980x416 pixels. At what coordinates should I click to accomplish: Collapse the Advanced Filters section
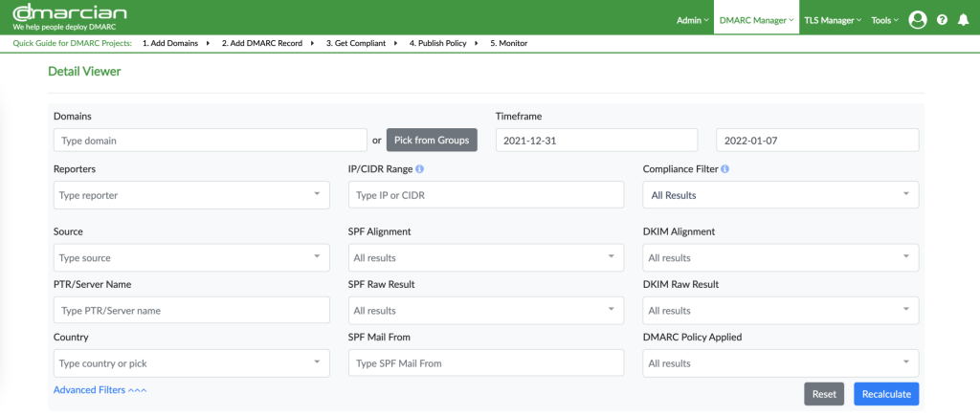pos(100,390)
